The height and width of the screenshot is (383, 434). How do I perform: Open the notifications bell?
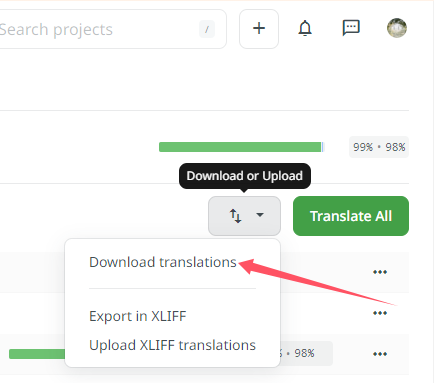point(305,28)
